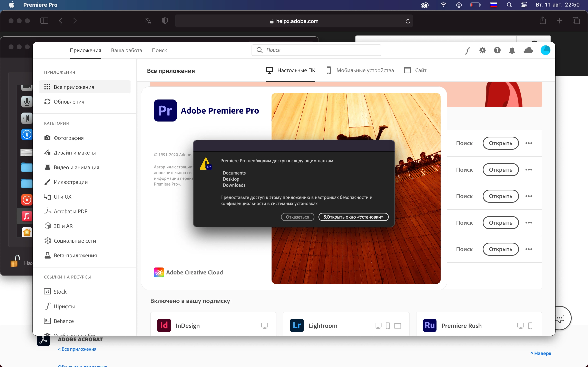This screenshot has width=588, height=367.
Task: Open more options for first listed app
Action: (528, 143)
